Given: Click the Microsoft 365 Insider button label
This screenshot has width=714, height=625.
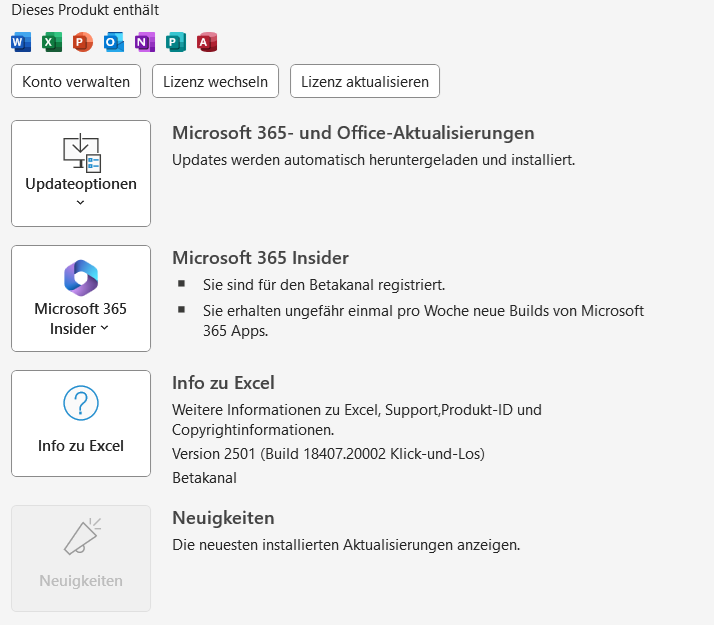Looking at the screenshot, I should tap(80, 319).
